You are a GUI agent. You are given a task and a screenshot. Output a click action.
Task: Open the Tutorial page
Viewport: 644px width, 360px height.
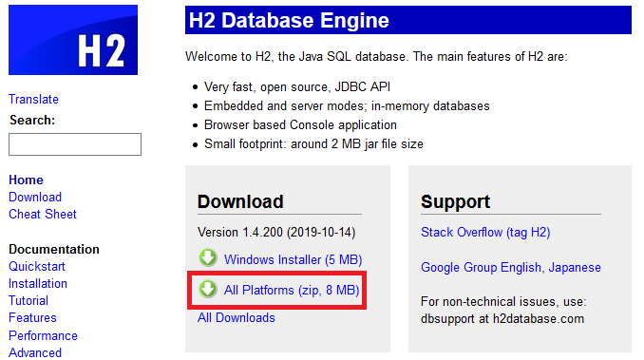point(28,300)
